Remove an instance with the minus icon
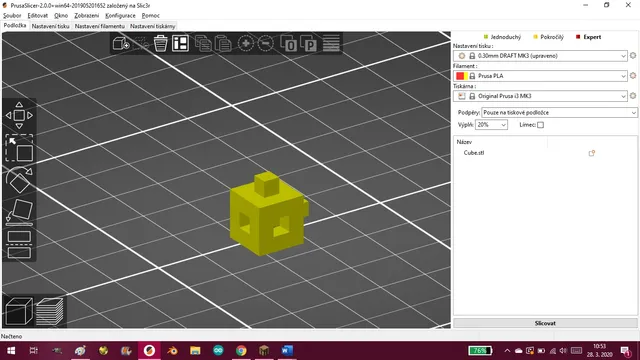Image resolution: width=640 pixels, height=360 pixels. (266, 43)
